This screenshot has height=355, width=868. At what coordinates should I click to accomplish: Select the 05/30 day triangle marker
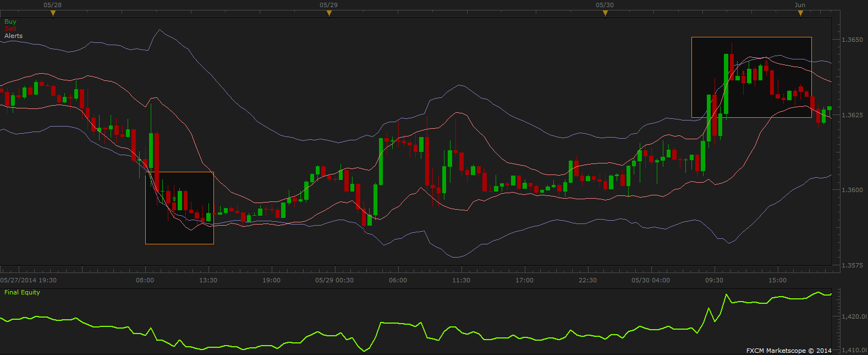point(605,13)
